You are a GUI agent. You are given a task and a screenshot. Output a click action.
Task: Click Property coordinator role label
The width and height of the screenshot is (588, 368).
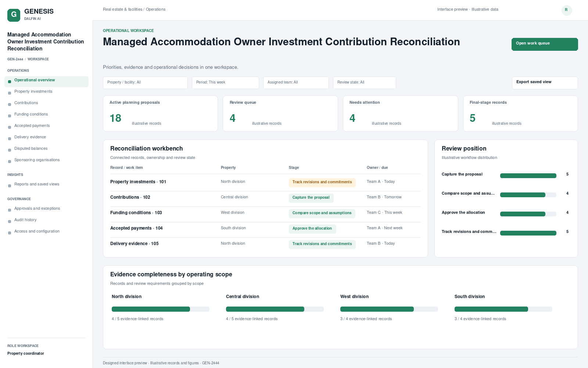tap(26, 354)
